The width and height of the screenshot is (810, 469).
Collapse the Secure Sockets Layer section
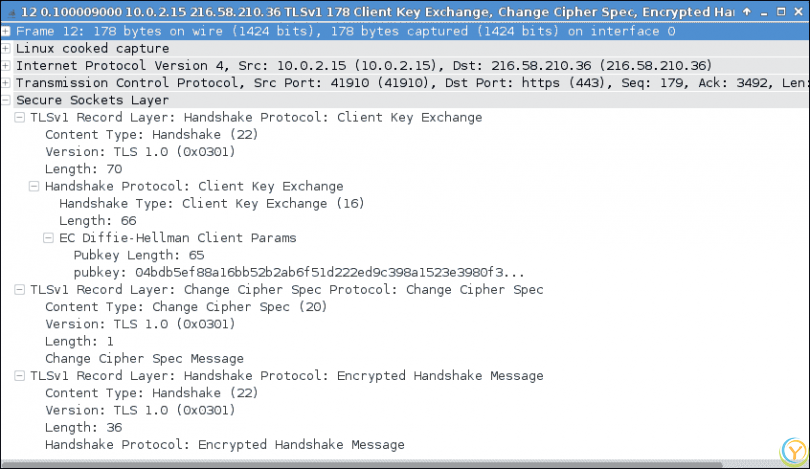[6, 100]
